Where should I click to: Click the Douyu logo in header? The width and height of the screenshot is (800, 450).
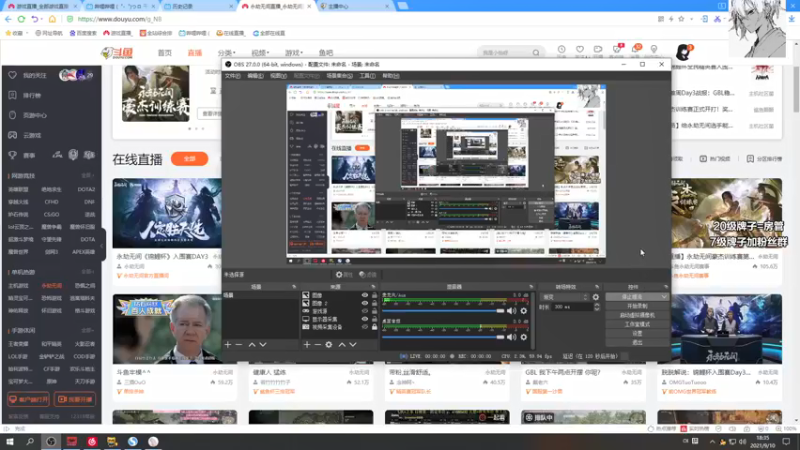pos(116,53)
